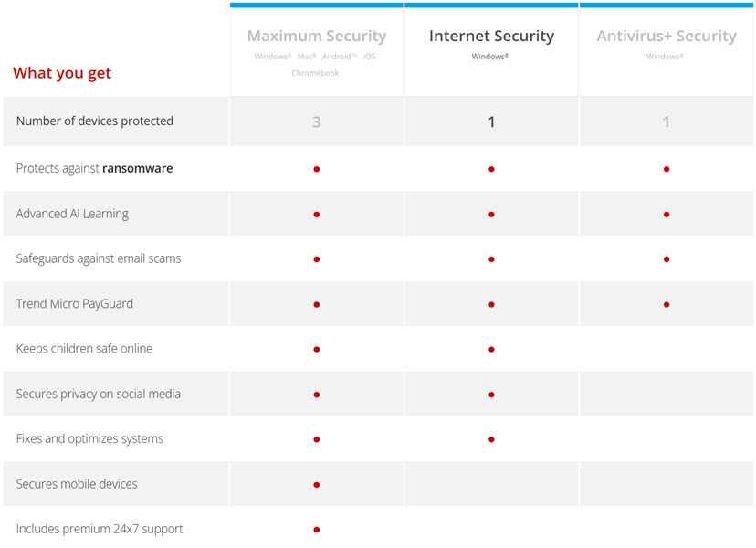Screen dimensions: 756x548
Task: Click the 'Number of devices protected' row label
Action: coord(94,121)
